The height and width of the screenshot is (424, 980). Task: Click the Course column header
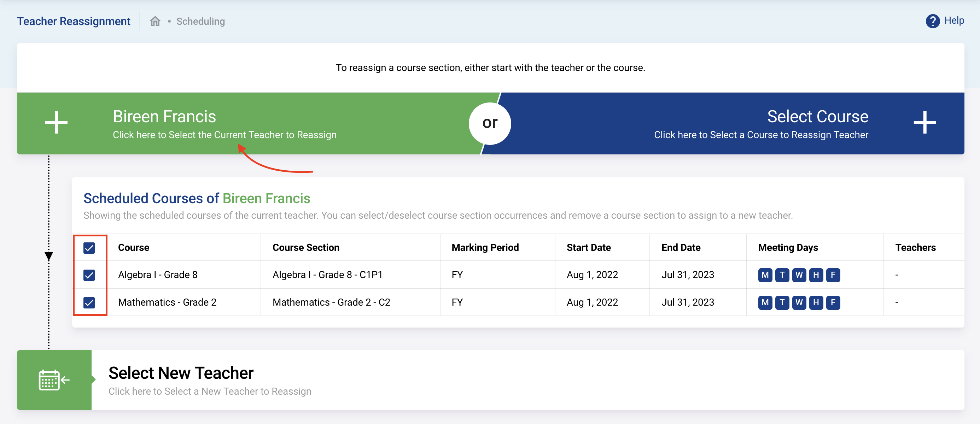click(134, 248)
